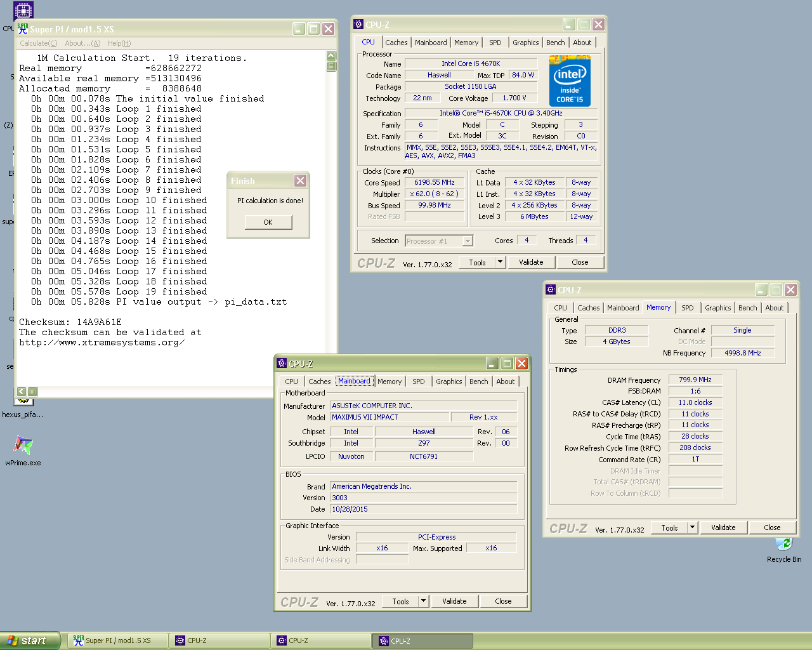Click the title bar icon of CPU-Z CPU window

pos(358,25)
